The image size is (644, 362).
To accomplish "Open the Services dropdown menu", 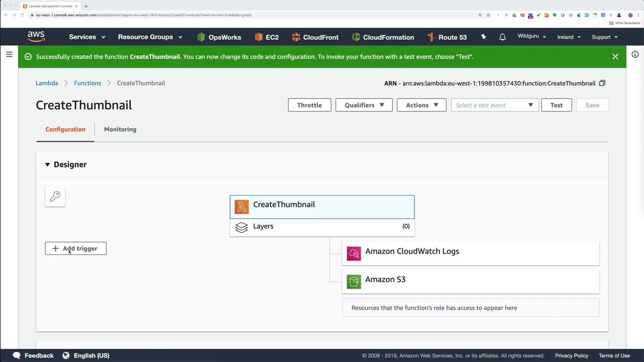I will 87,37.
